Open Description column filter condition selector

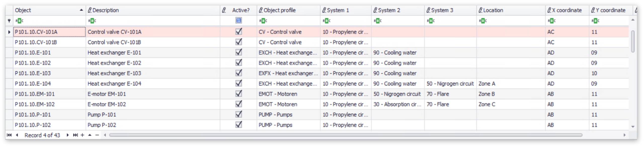coord(92,21)
